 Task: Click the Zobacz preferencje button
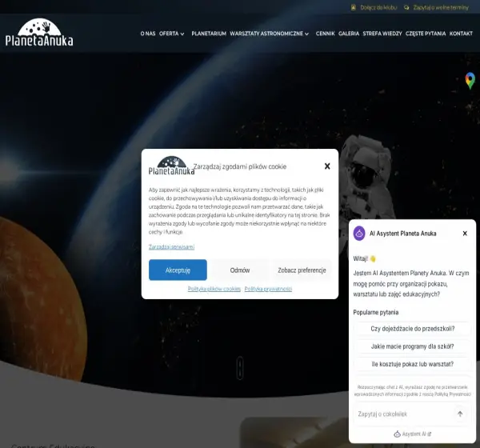[302, 270]
